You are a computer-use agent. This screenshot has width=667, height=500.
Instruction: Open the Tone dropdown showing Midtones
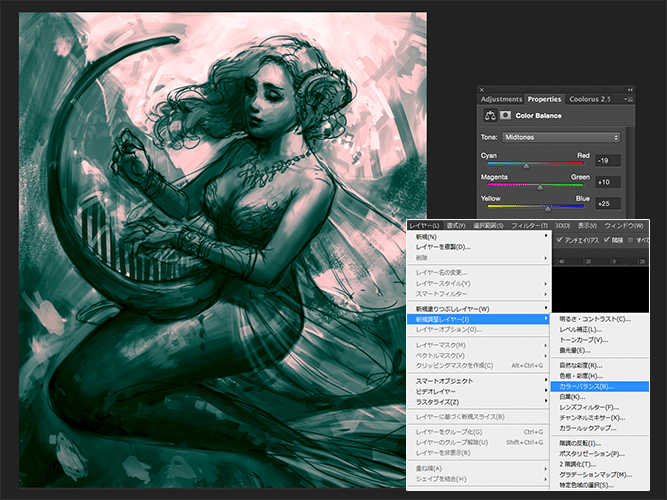coord(561,137)
